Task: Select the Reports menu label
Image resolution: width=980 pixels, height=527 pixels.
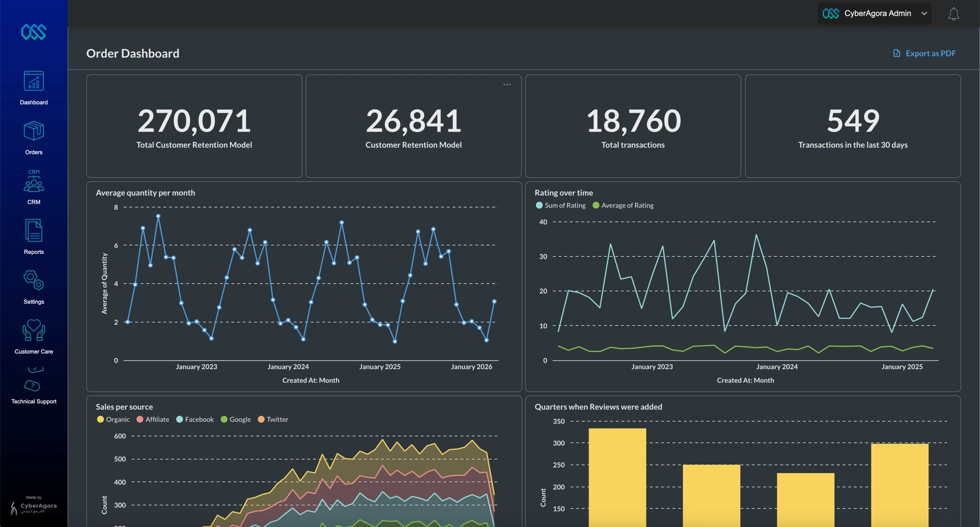Action: coord(33,252)
